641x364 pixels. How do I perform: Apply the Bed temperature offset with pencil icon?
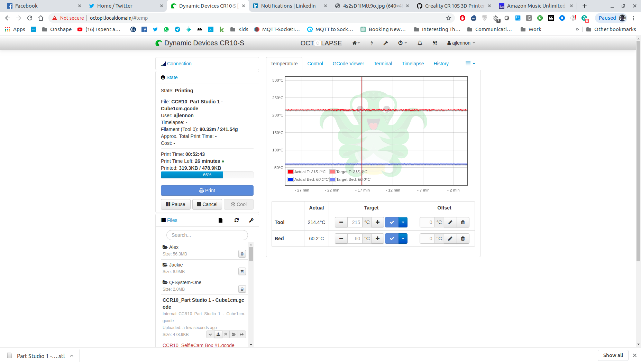coord(450,239)
